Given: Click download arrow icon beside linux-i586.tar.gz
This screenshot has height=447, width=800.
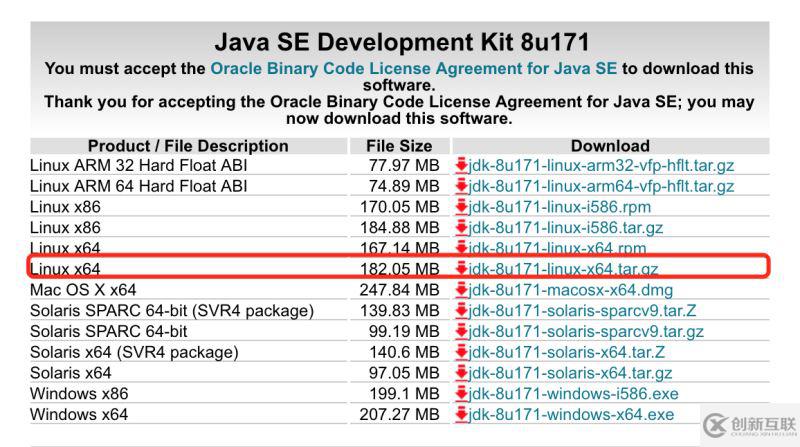Looking at the screenshot, I should point(461,228).
